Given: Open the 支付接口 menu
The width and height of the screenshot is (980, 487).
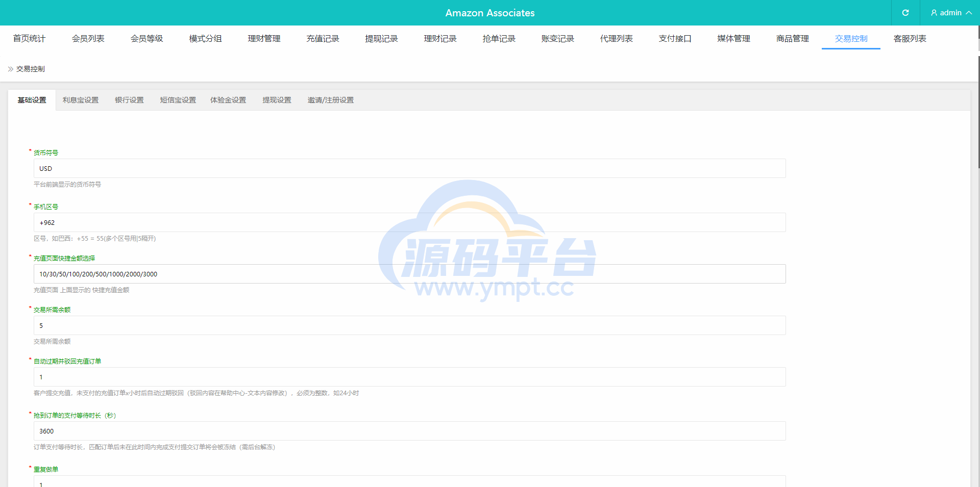Looking at the screenshot, I should coord(675,39).
